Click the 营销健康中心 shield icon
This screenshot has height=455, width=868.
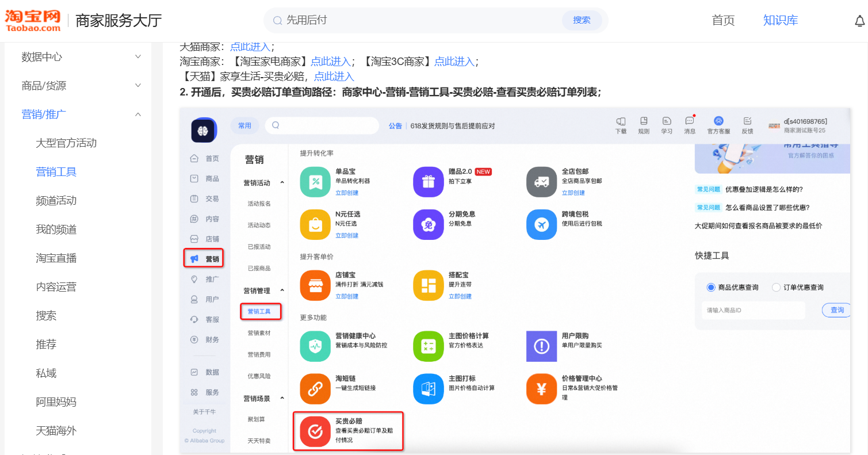click(x=315, y=346)
